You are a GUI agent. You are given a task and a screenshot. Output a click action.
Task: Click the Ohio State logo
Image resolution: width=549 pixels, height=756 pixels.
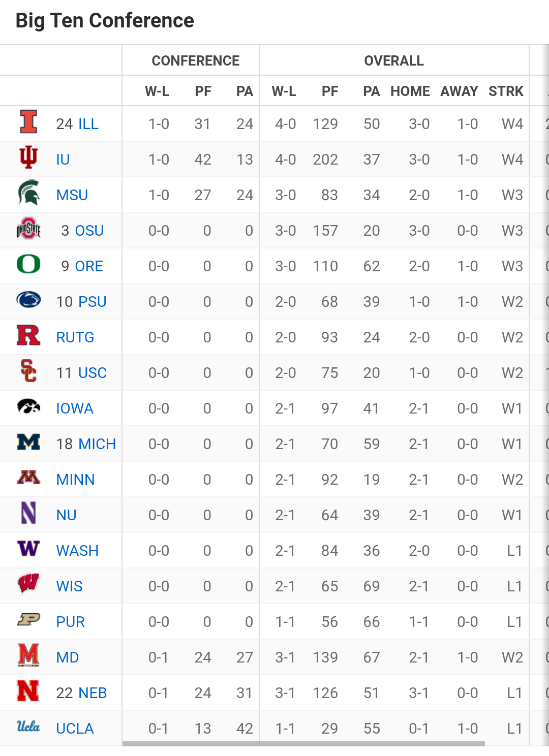point(28,229)
